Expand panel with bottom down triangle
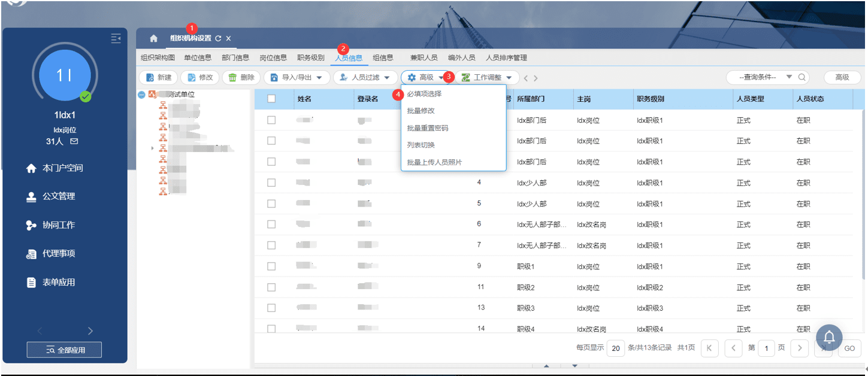The height and width of the screenshot is (376, 868). (x=574, y=366)
